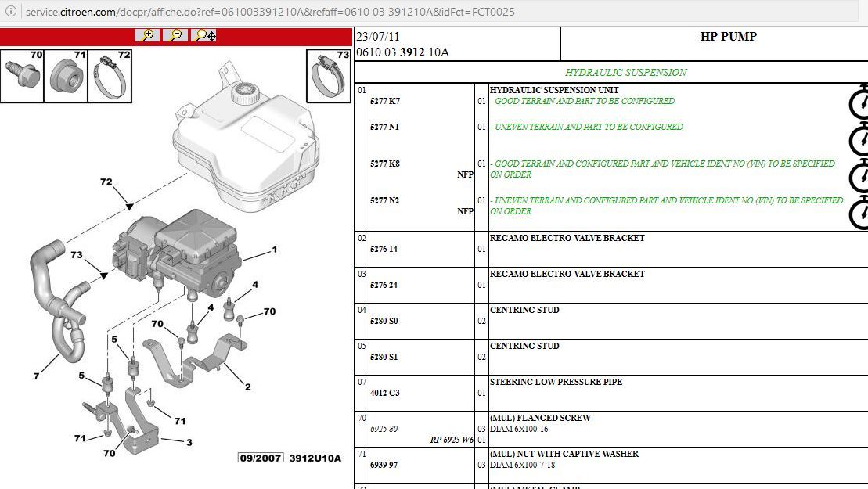
Task: Select the zoom-and-pan magnifier tool
Action: coord(204,35)
